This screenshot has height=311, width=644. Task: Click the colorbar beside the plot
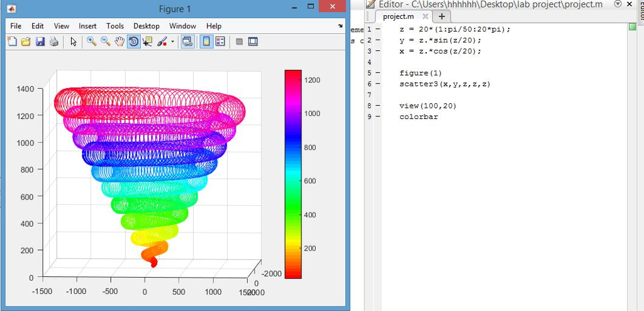coord(293,174)
